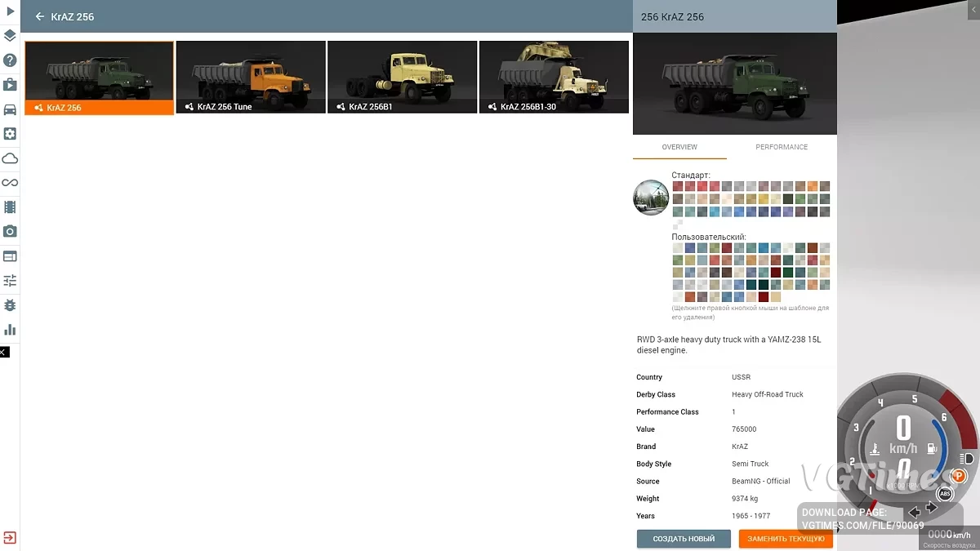Open help via the question mark icon
The height and width of the screenshot is (551, 980).
[10, 60]
